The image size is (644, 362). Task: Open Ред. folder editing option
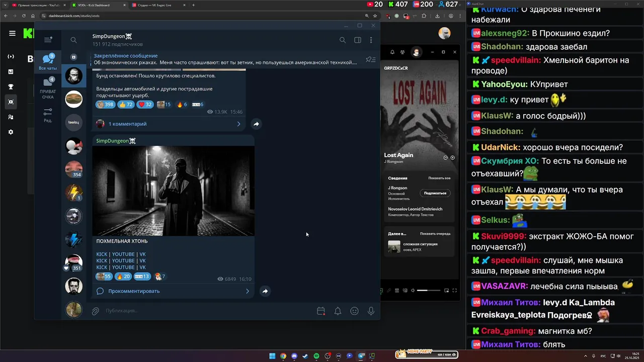click(x=48, y=115)
